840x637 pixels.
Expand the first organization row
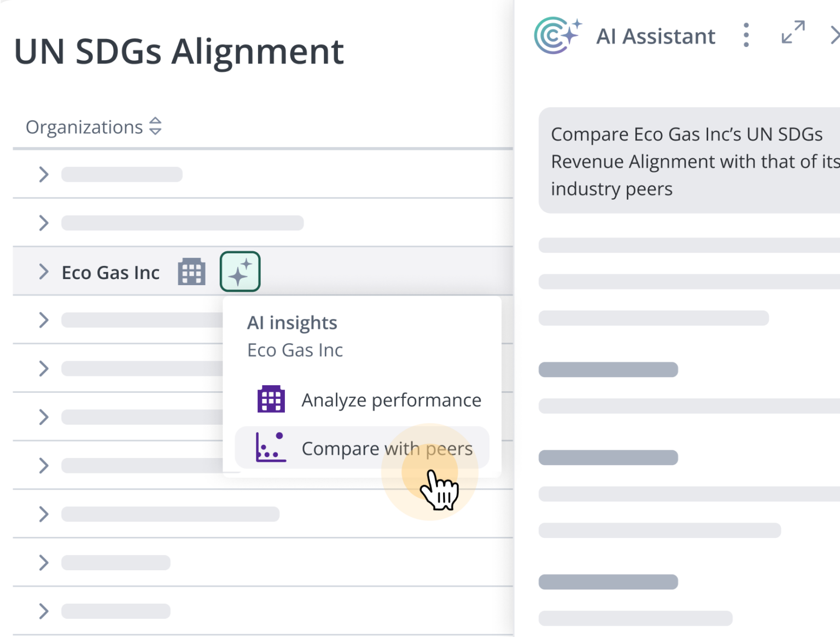[44, 175]
